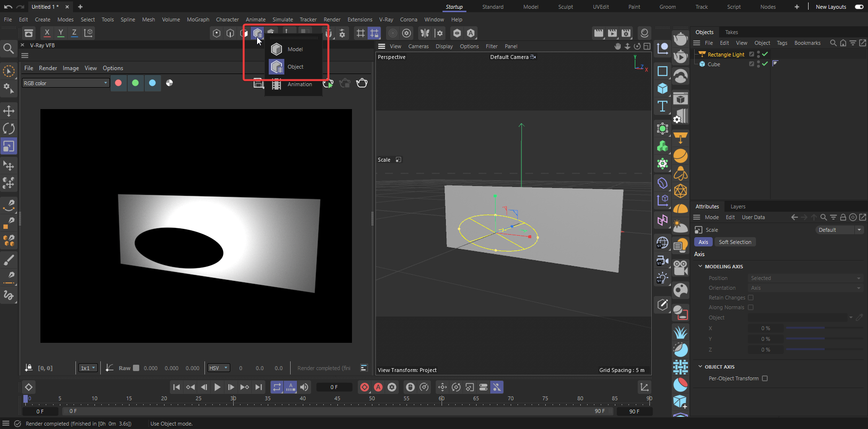Viewport: 868px width, 429px height.
Task: Click frame 50 on the timeline ruler
Action: point(372,398)
